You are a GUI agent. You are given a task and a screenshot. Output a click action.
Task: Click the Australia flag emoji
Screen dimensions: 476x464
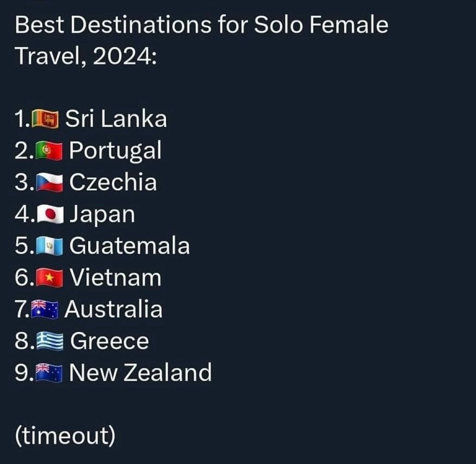(45, 309)
